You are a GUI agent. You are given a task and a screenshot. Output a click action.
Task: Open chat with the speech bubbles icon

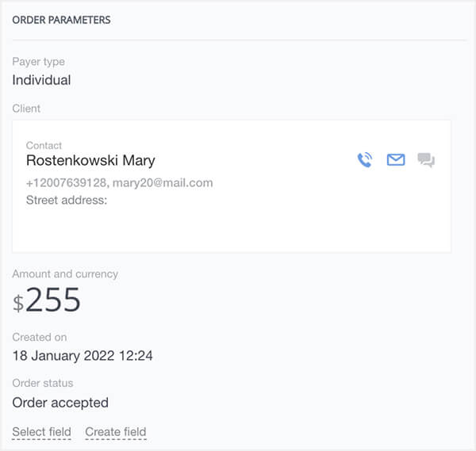[426, 161]
